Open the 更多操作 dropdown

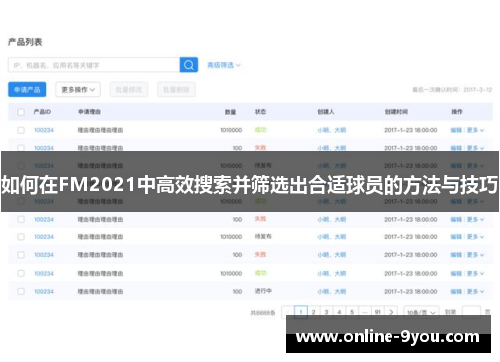click(78, 90)
